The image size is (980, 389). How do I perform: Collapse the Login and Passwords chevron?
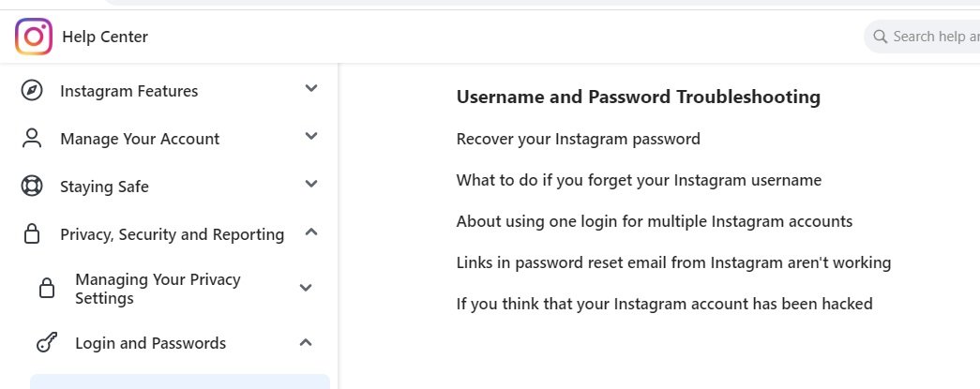(x=305, y=342)
